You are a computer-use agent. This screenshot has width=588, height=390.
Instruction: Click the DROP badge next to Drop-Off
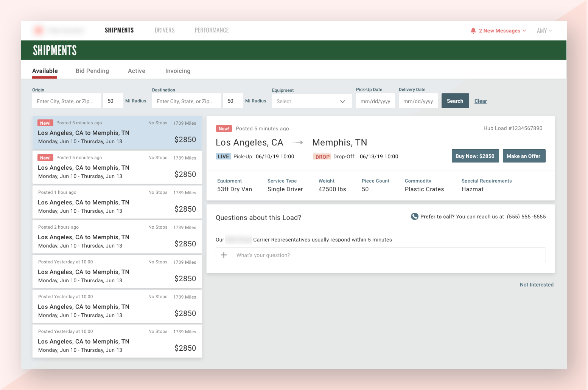point(322,156)
